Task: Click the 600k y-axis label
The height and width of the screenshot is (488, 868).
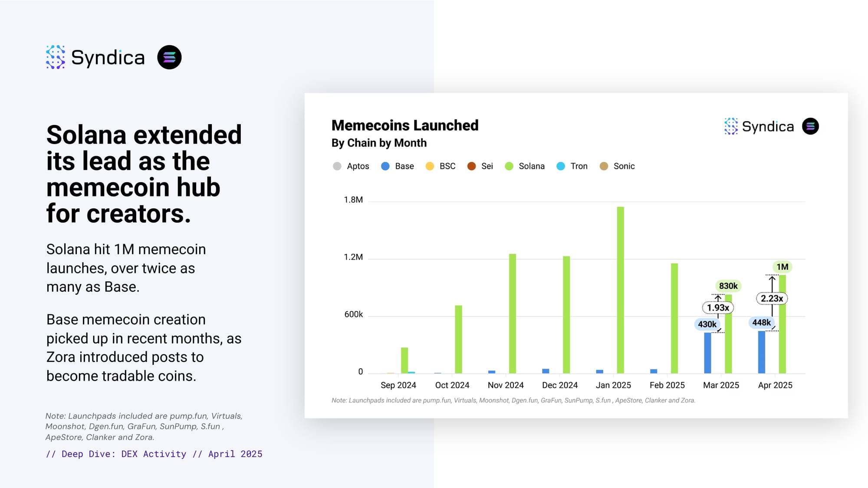Action: point(353,314)
